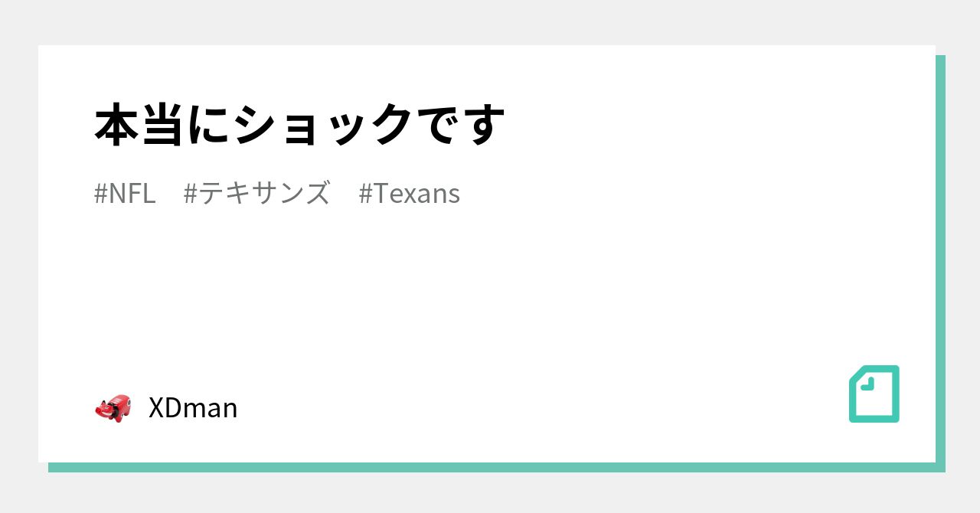Viewport: 980px width, 513px height.
Task: Click the #Texans hashtag
Action: pyautogui.click(x=409, y=194)
